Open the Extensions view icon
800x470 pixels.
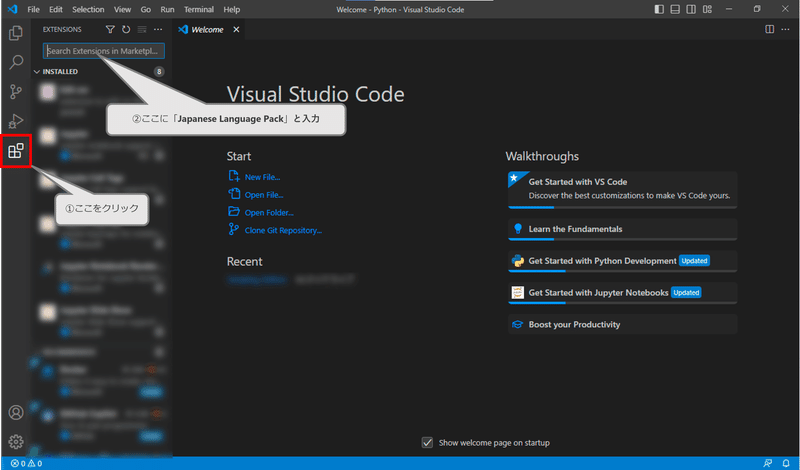click(x=16, y=151)
